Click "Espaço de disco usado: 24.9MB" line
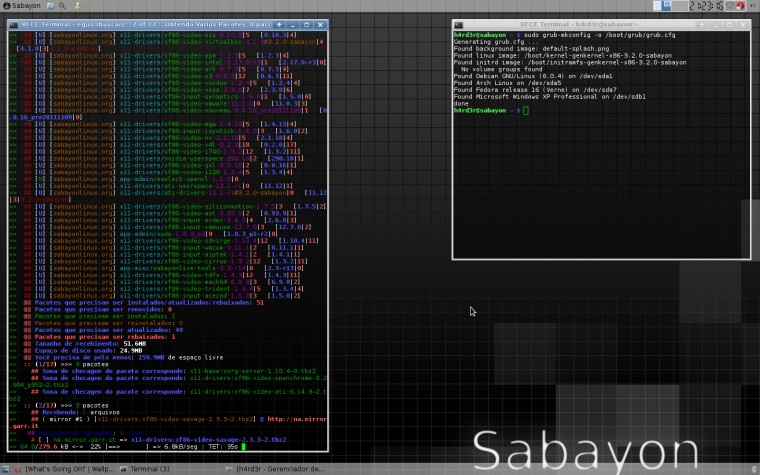The image size is (760, 475). [x=88, y=350]
